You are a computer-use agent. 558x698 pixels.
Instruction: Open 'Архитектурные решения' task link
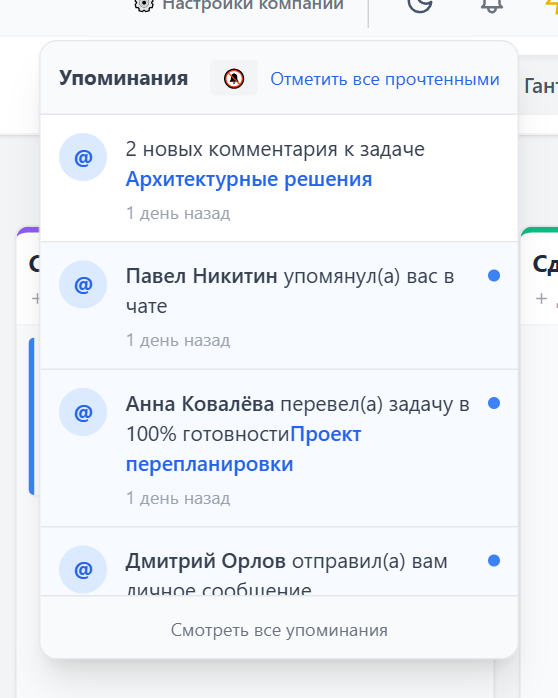tap(249, 179)
